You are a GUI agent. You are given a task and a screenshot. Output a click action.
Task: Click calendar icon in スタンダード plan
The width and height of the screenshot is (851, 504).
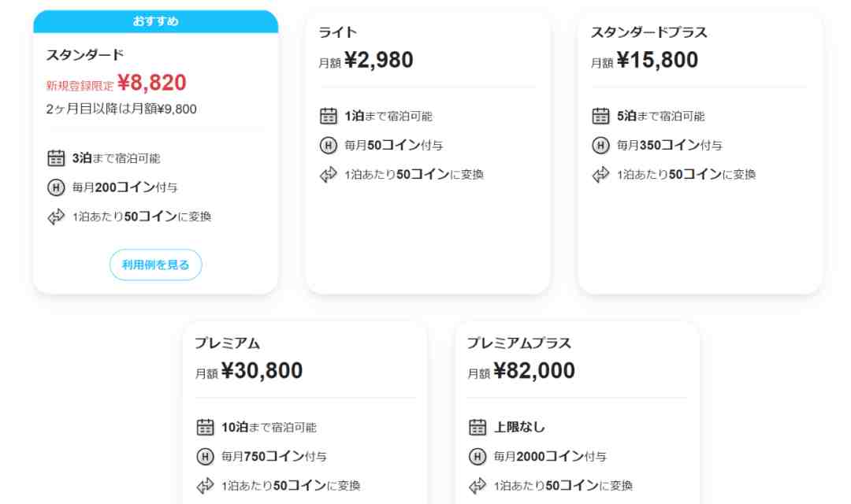56,157
